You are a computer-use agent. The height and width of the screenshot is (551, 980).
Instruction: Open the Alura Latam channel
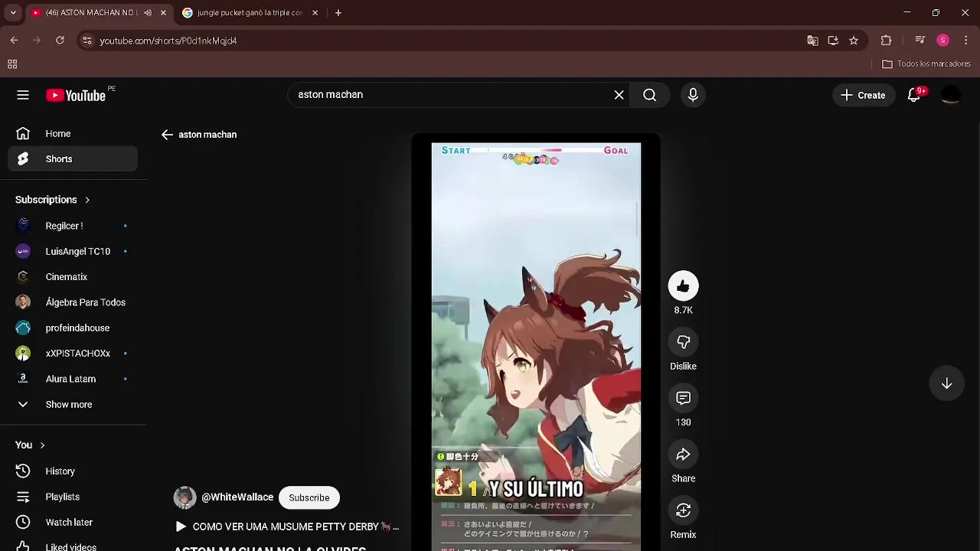click(73, 379)
